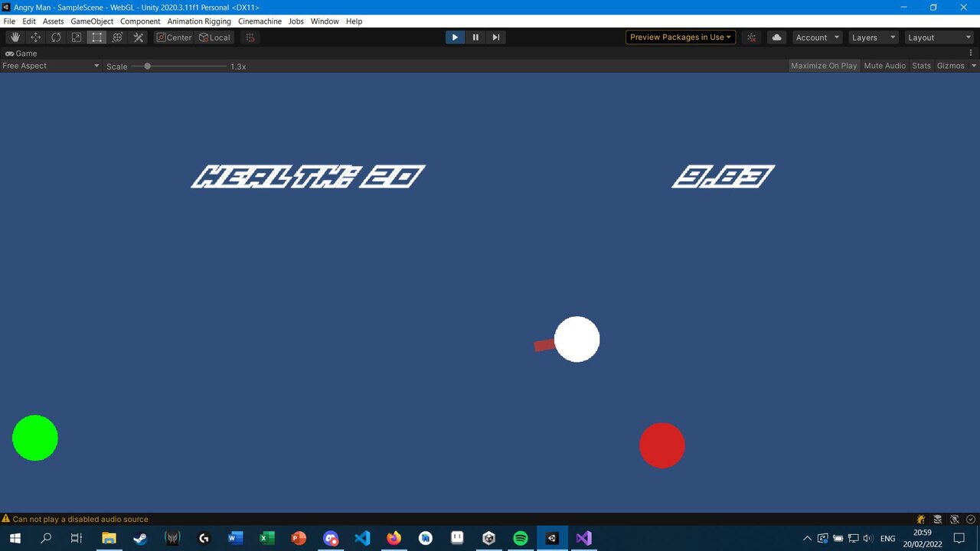Show hidden system tray icons

point(807,538)
